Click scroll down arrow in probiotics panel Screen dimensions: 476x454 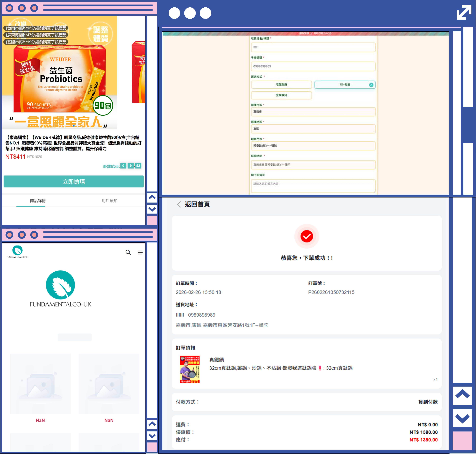[x=152, y=209]
